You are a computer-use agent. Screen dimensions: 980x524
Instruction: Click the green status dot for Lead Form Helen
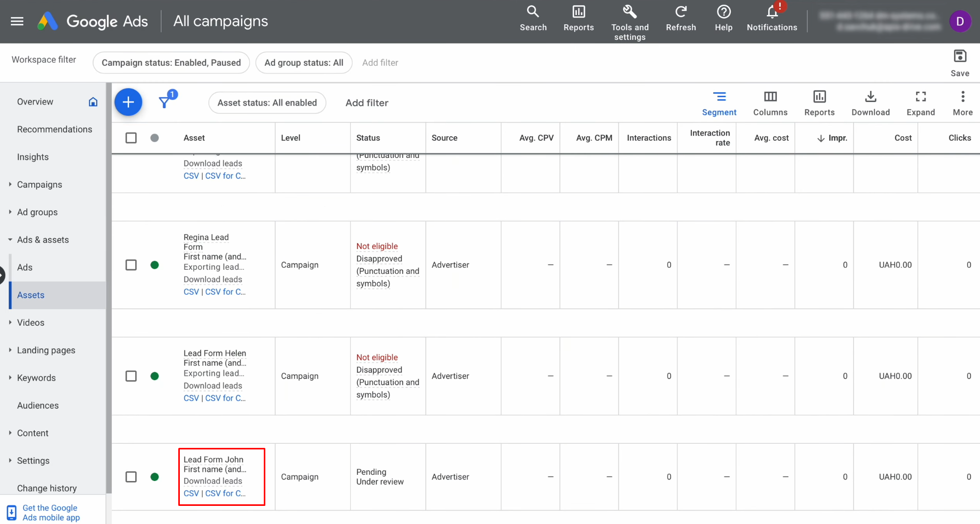pos(154,376)
